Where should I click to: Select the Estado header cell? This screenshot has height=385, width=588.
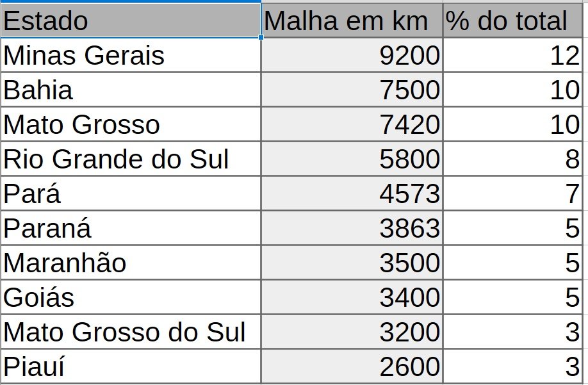[x=131, y=20]
